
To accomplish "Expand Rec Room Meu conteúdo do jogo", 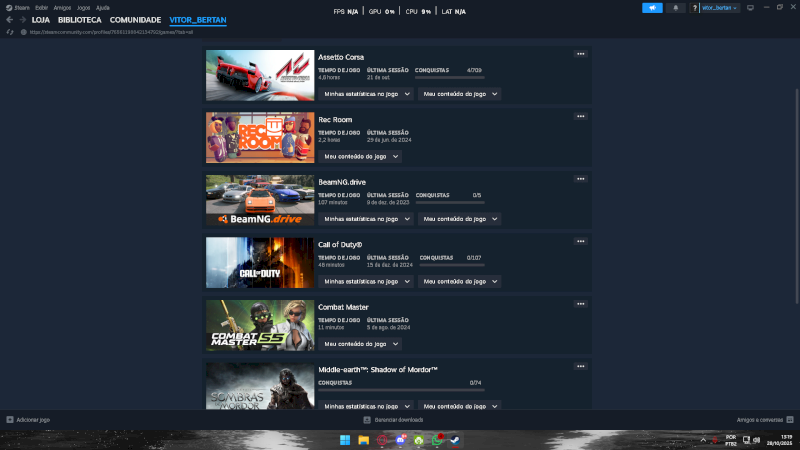I will [360, 157].
